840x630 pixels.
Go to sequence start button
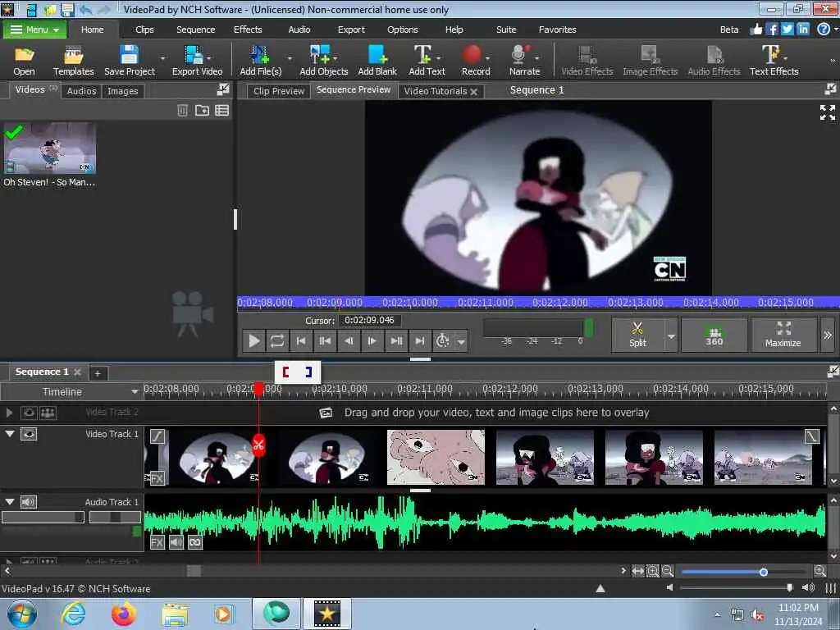301,340
